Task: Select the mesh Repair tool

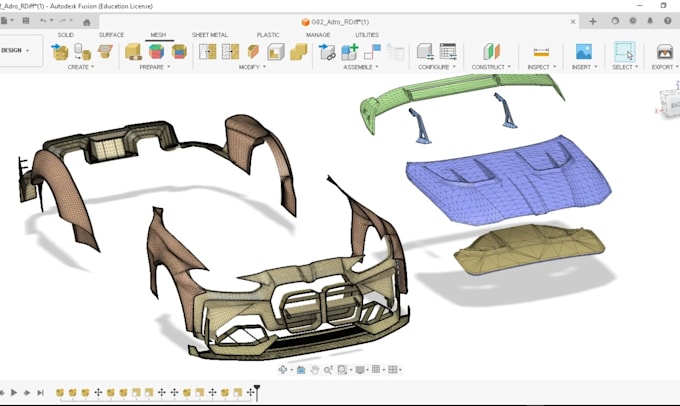Action: tap(133, 51)
